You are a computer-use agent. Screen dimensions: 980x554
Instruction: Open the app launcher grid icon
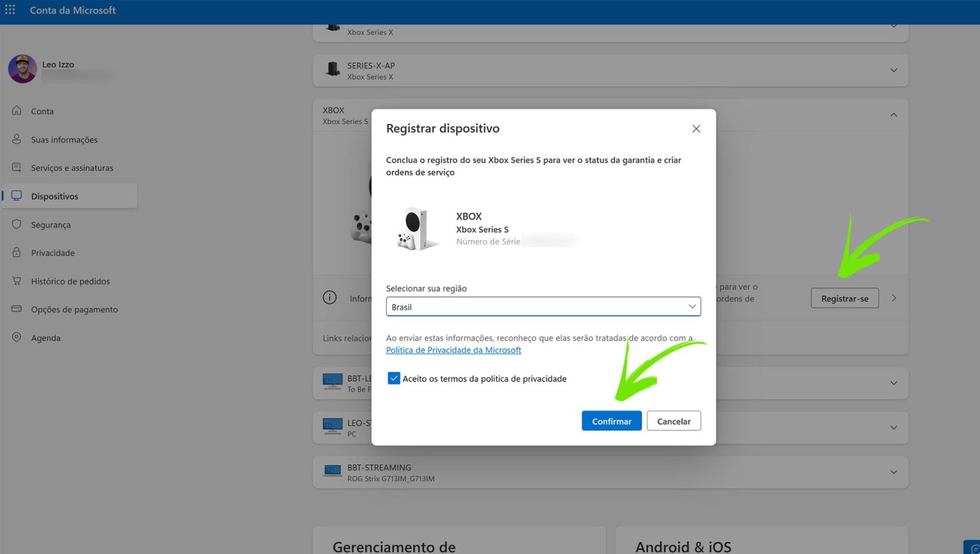10,10
